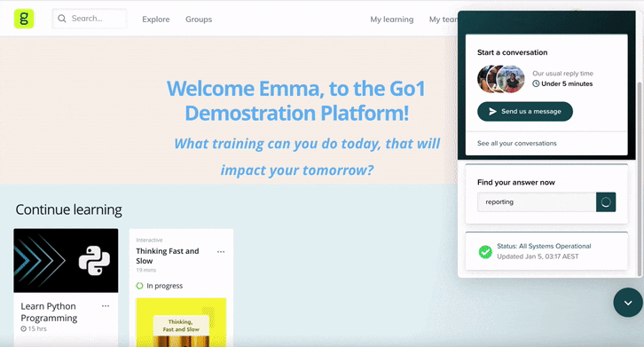The height and width of the screenshot is (347, 644).
Task: Click the '19 mins' duration text
Action: coord(145,270)
